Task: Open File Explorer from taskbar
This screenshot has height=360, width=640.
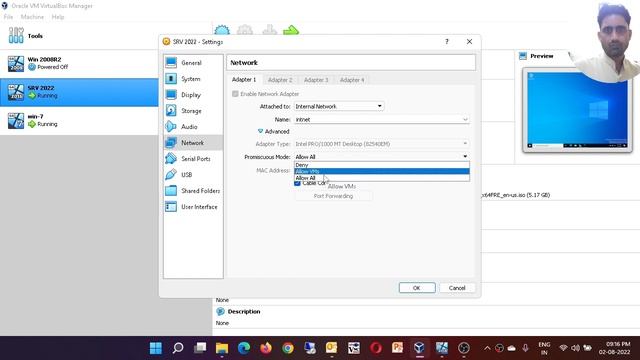Action: tap(222, 348)
